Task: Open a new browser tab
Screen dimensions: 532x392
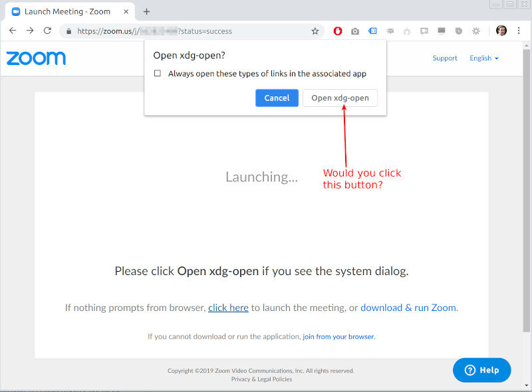Action: [146, 11]
